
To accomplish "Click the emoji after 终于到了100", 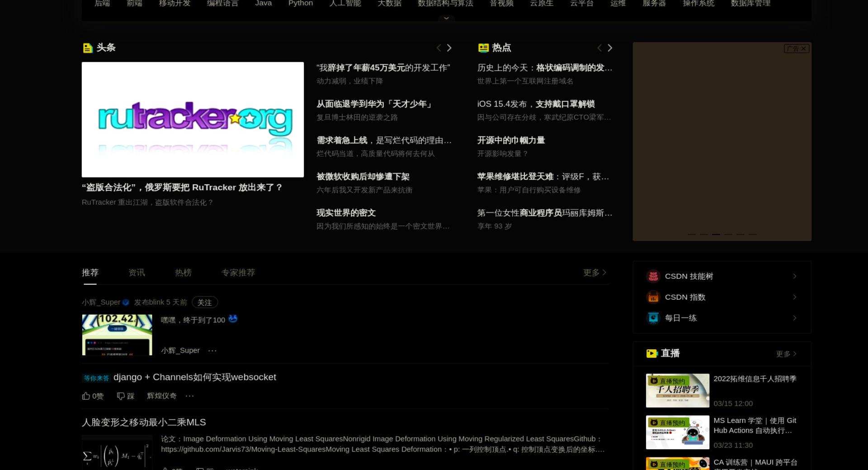I will pos(233,319).
